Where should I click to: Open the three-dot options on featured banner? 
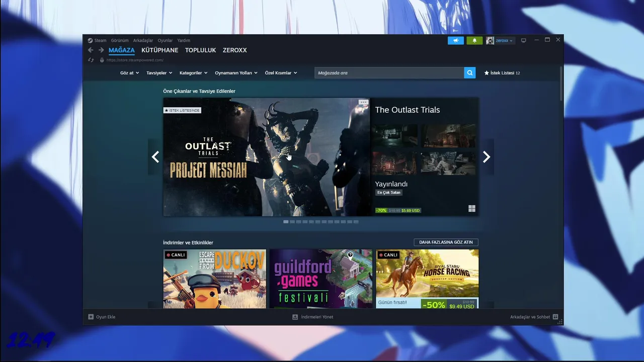pyautogui.click(x=363, y=102)
